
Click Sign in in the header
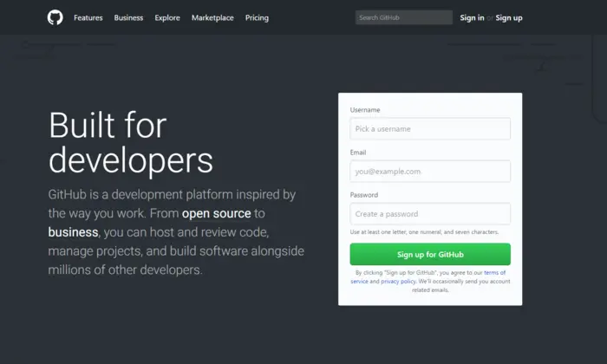[472, 18]
